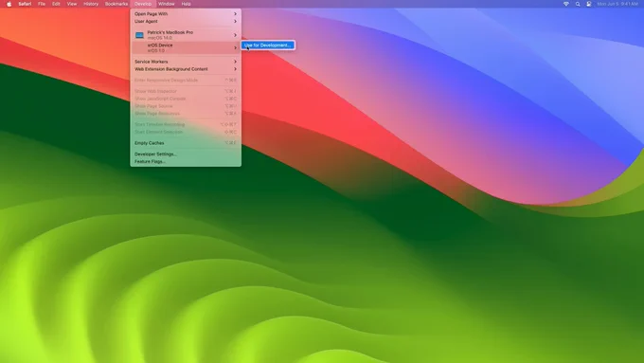This screenshot has width=644, height=363.
Task: Open the Apple menu
Action: [x=9, y=4]
